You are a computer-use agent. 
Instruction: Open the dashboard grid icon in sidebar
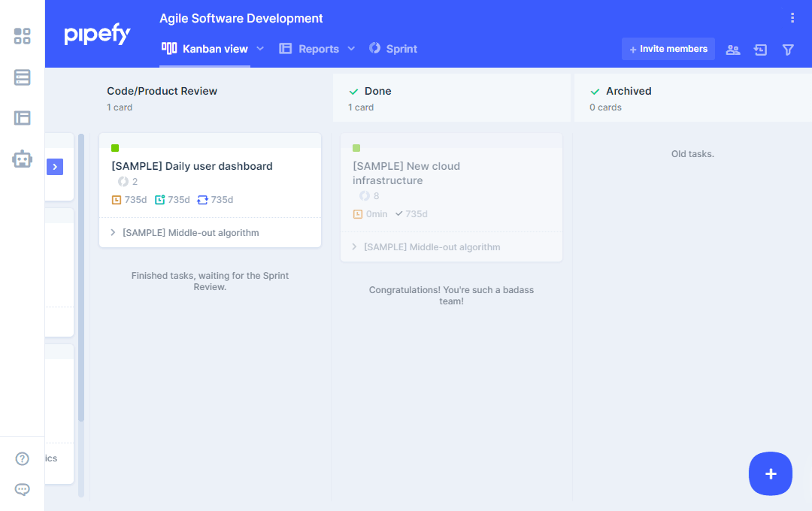coord(23,36)
